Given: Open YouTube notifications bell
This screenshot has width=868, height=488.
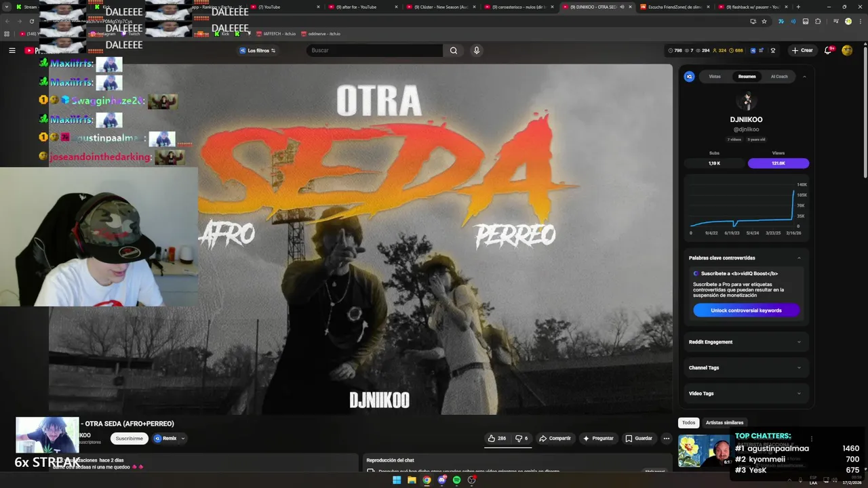Looking at the screenshot, I should click(x=829, y=50).
